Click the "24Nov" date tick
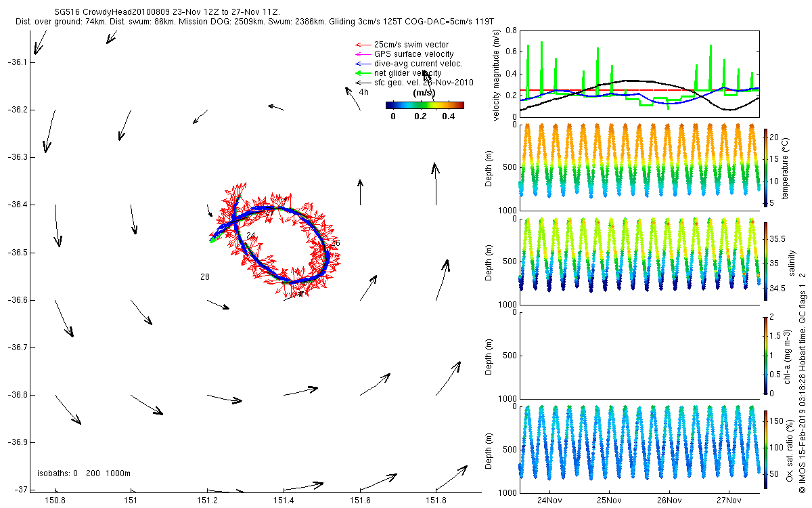812x508 pixels. pos(549,501)
